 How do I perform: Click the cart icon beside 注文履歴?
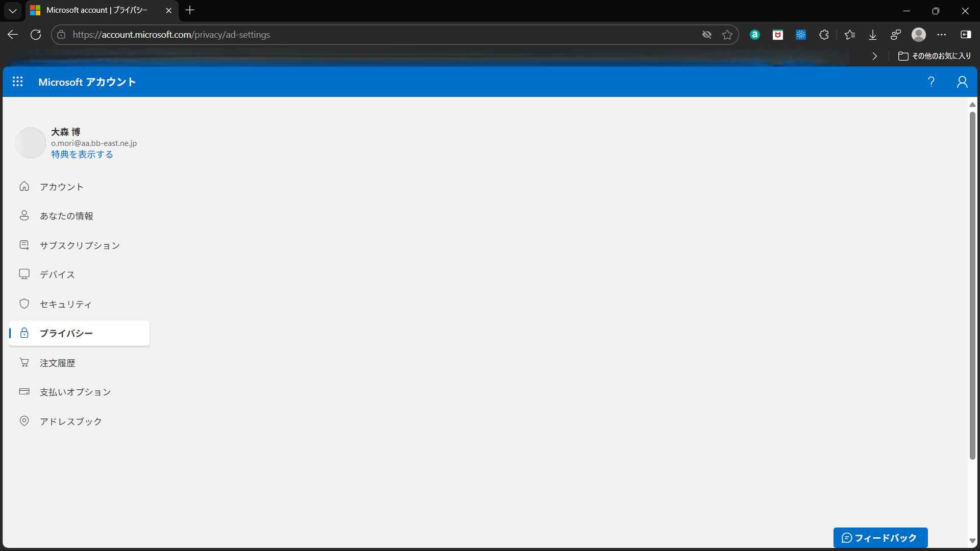click(24, 362)
